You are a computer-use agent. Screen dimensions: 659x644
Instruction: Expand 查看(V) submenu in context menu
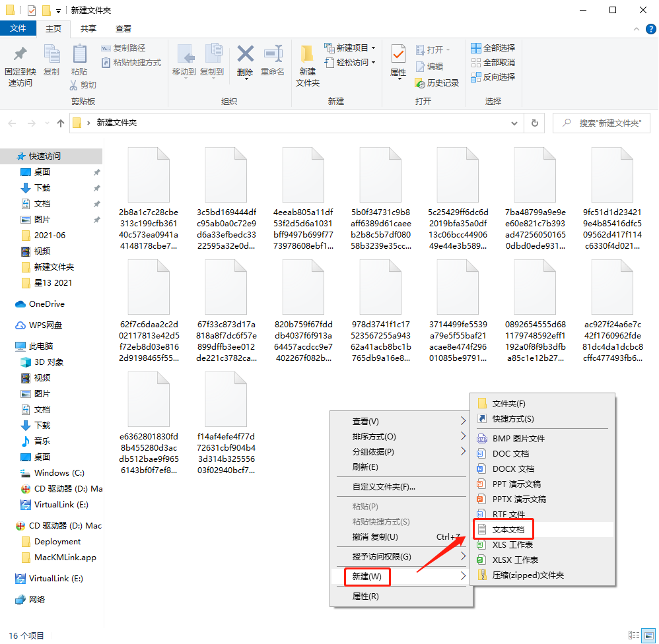tap(401, 422)
